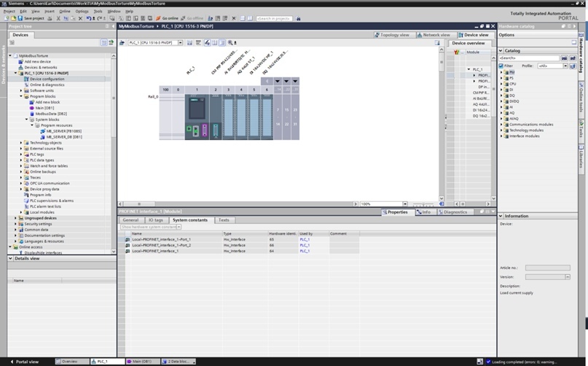The image size is (588, 366).
Task: Click the zoom magnifier in device view
Action: click(x=230, y=43)
